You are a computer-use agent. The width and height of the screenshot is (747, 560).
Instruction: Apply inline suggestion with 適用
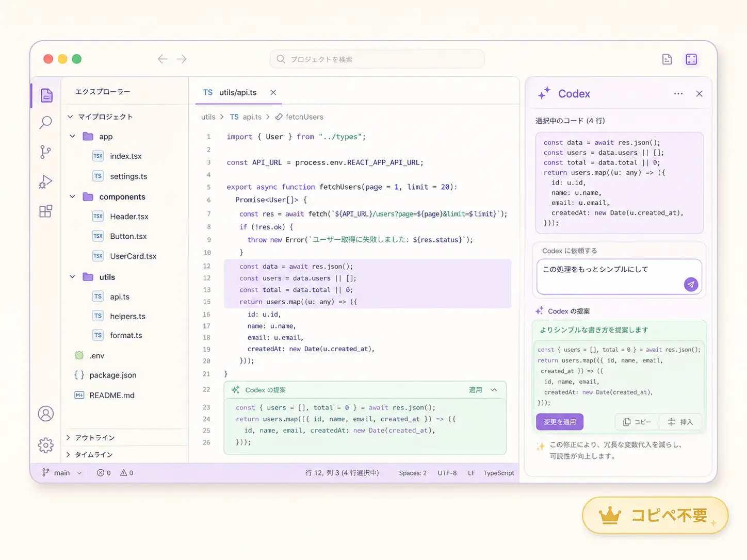tap(475, 390)
